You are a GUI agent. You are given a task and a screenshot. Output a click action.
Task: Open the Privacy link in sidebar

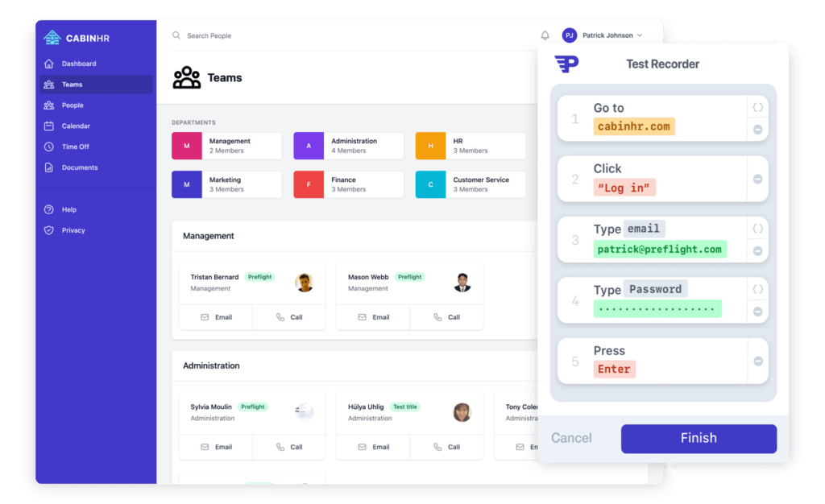(x=73, y=230)
